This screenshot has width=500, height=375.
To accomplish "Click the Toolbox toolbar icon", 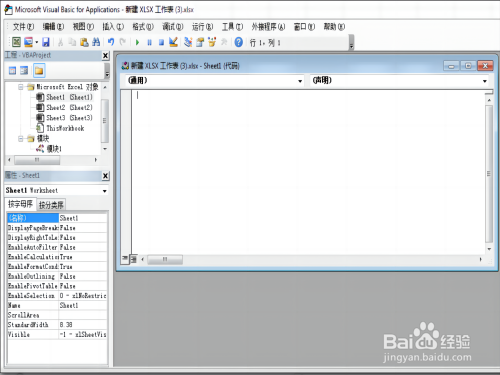I will tap(224, 42).
